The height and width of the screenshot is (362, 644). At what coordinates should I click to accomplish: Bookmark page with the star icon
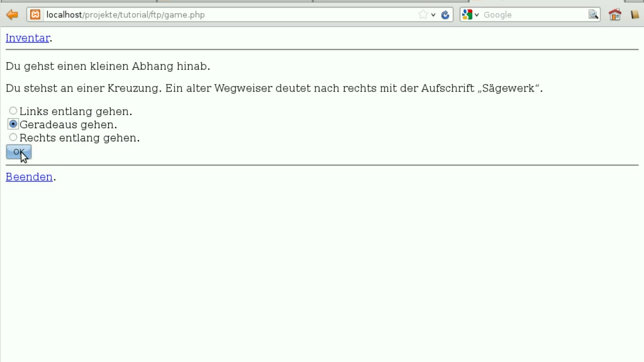point(423,15)
